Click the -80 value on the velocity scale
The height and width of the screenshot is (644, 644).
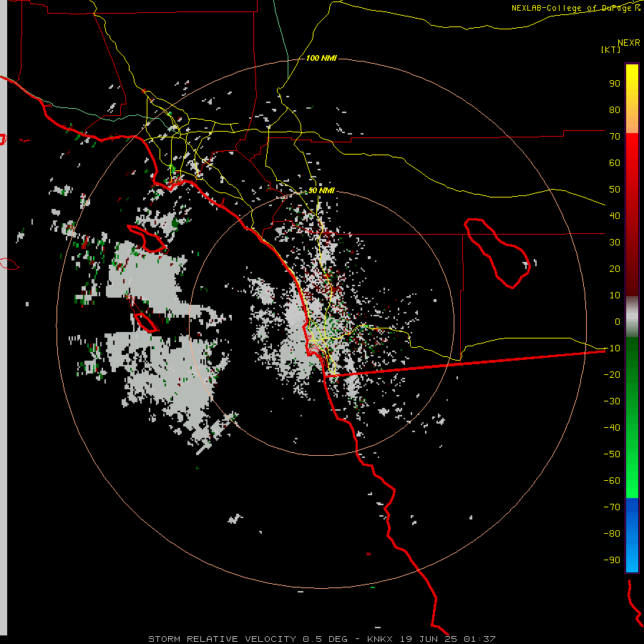coord(612,534)
